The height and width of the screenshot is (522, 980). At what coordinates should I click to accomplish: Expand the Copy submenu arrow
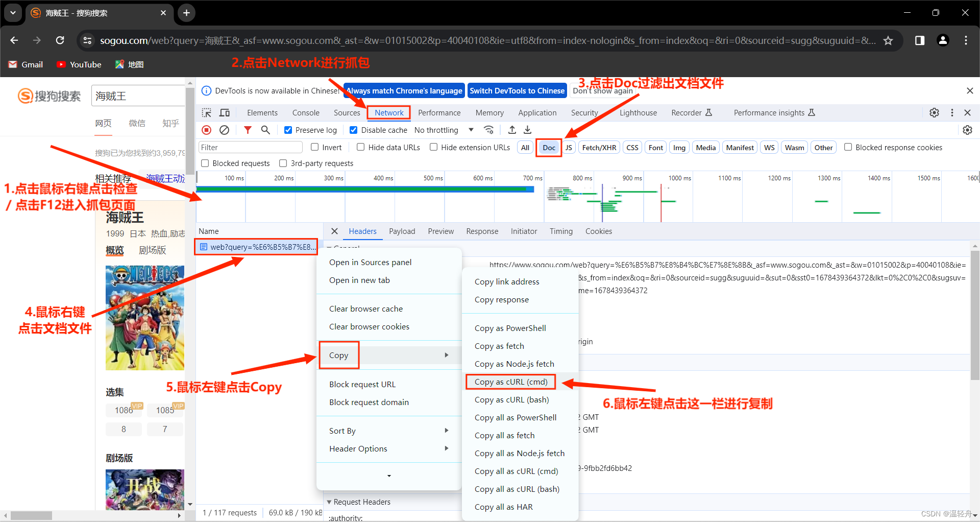pyautogui.click(x=447, y=355)
